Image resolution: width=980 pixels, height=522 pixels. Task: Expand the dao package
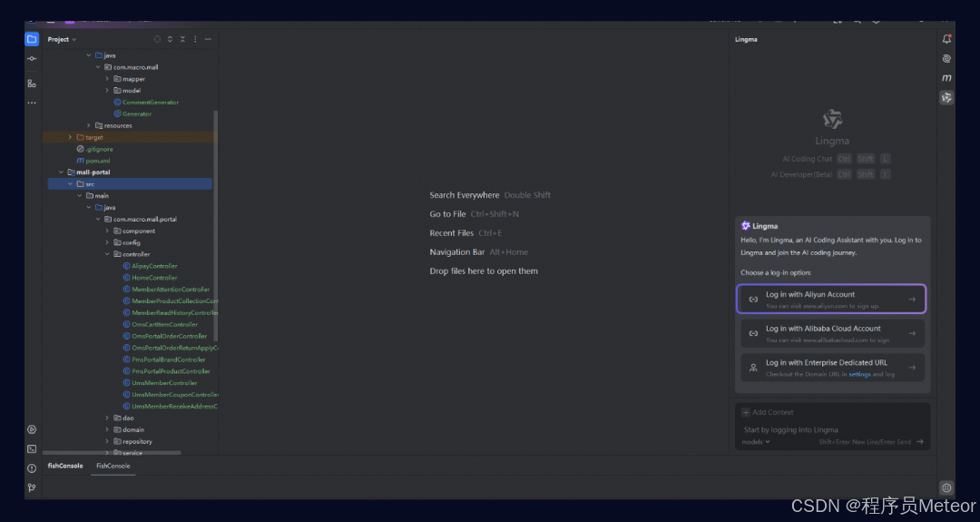[107, 419]
